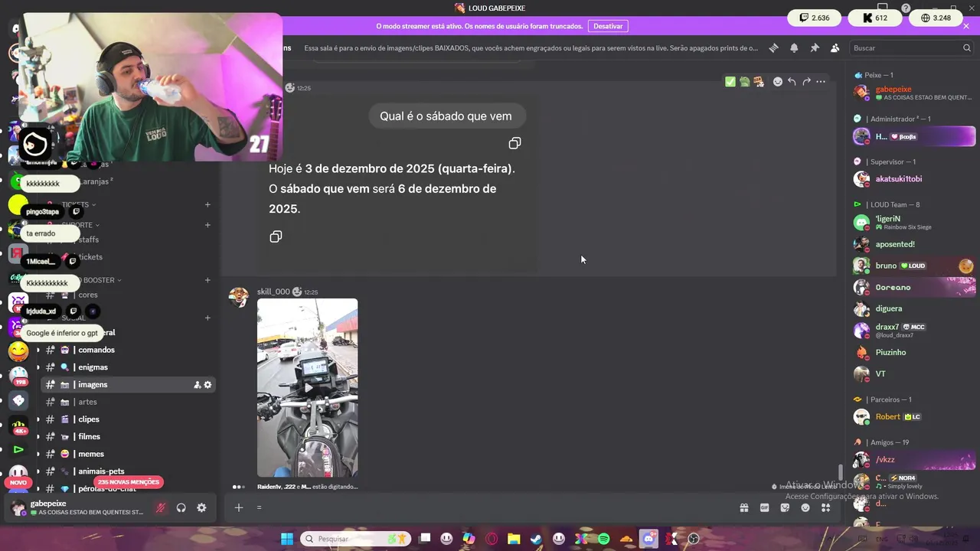
Task: Open /vkzz member profile
Action: (914, 459)
